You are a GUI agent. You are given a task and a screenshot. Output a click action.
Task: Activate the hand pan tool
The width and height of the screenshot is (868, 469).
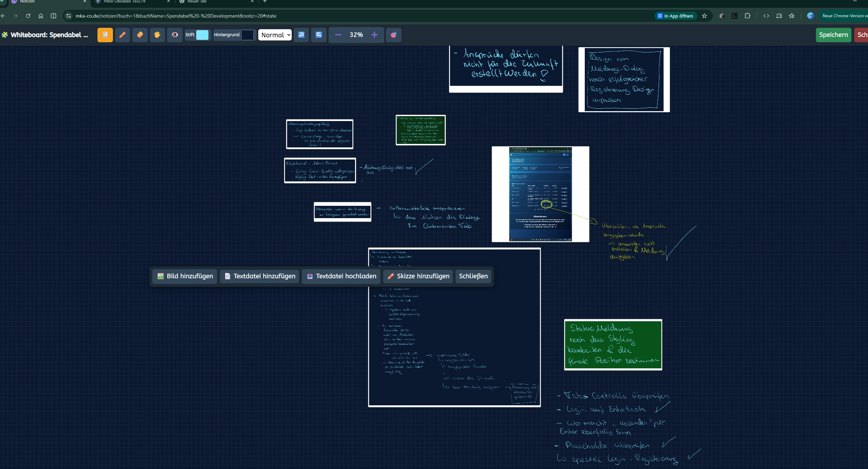click(x=157, y=35)
